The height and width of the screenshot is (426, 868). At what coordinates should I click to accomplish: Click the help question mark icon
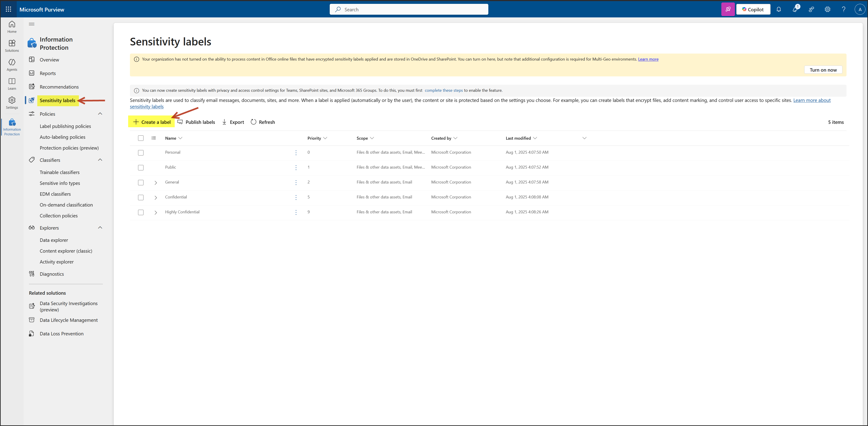843,9
